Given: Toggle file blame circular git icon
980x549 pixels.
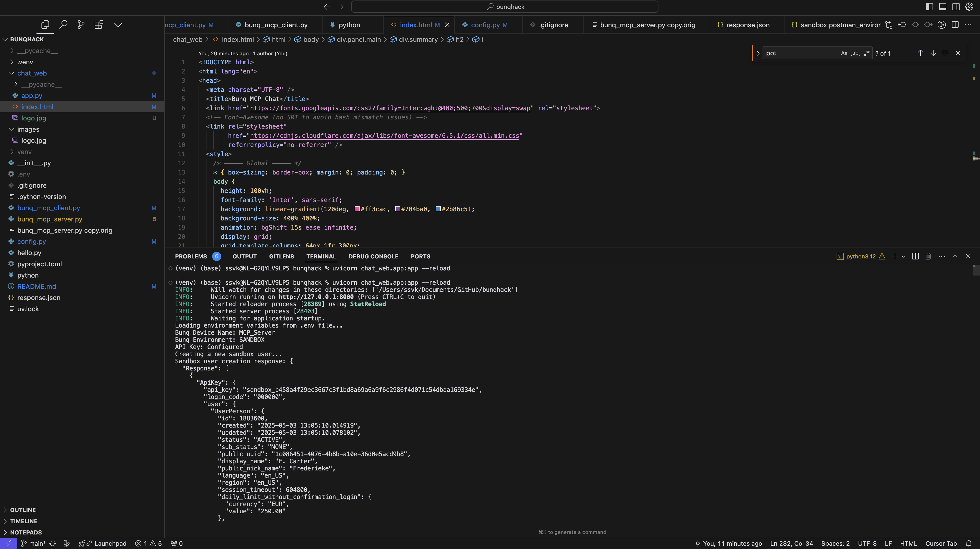Looking at the screenshot, I should click(x=941, y=25).
